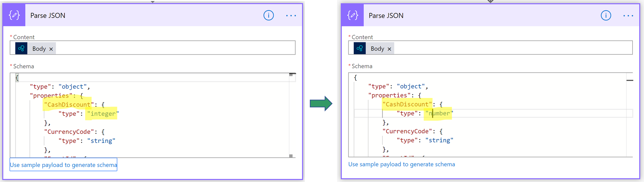This screenshot has width=644, height=182.
Task: Click "object" value in right schema
Action: pos(411,86)
